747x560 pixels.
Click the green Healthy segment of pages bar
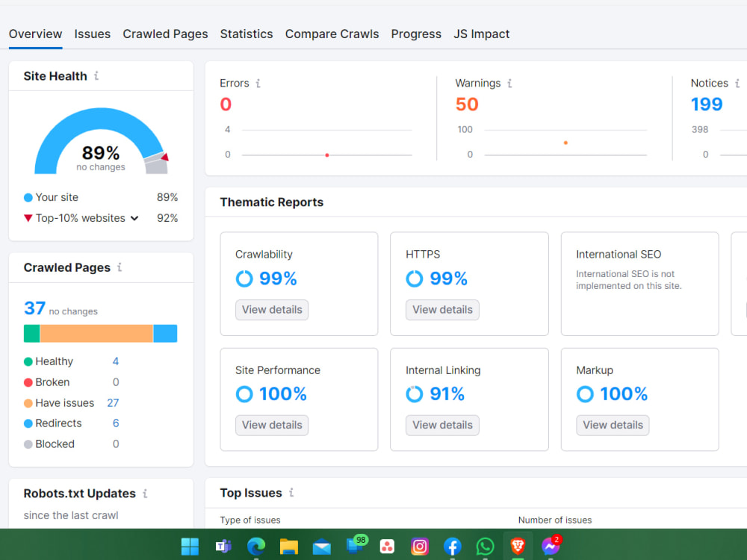point(32,333)
